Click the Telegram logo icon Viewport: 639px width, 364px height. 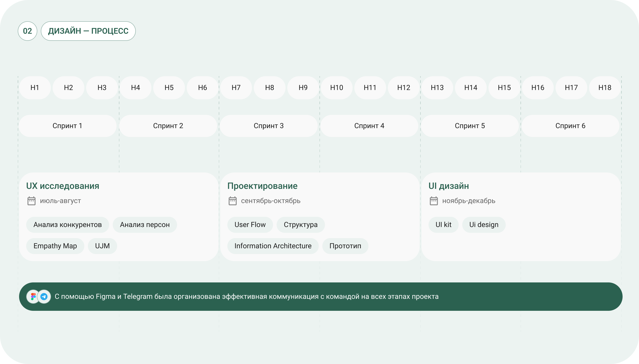(44, 297)
